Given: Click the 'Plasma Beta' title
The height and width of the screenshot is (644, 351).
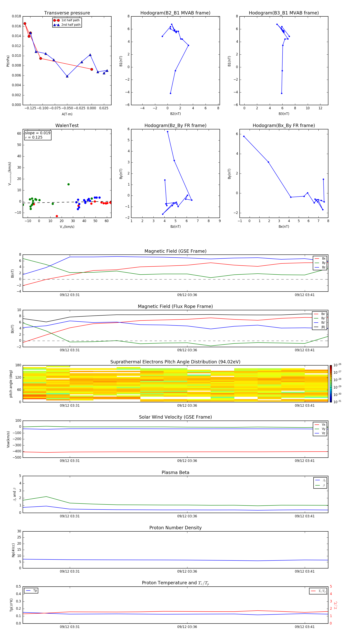Looking at the screenshot, I should [175, 473].
